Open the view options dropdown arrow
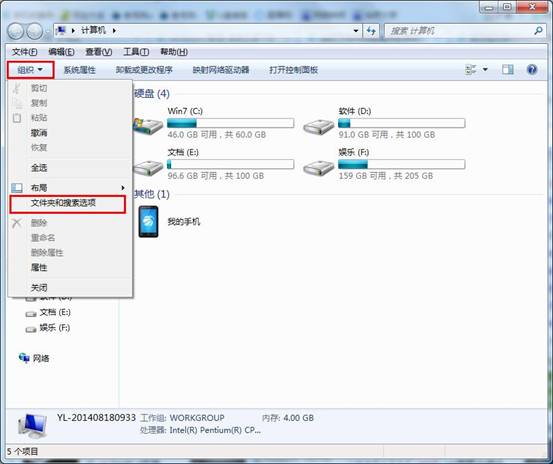Viewport: 553px width, 464px height. 485,69
